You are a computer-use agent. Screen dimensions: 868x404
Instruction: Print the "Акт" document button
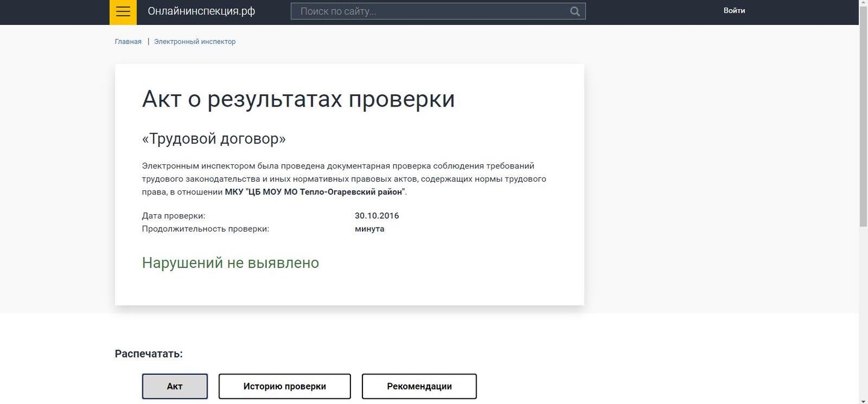pos(175,386)
